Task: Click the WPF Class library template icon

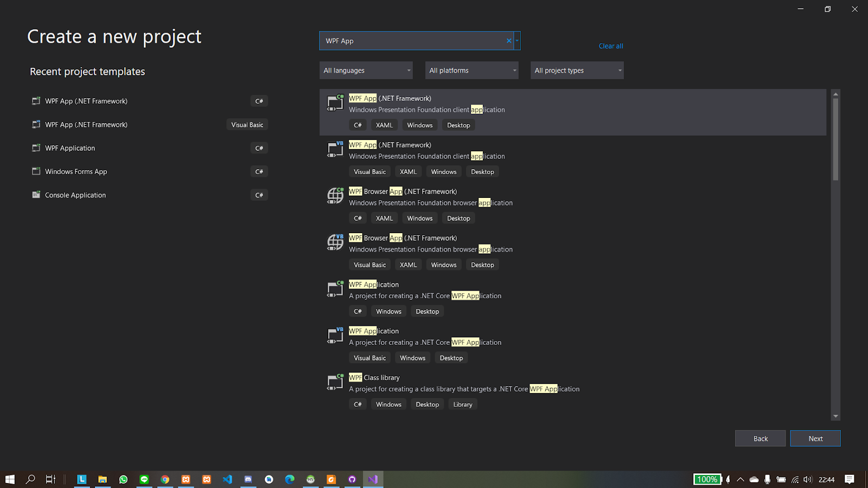Action: pyautogui.click(x=335, y=382)
